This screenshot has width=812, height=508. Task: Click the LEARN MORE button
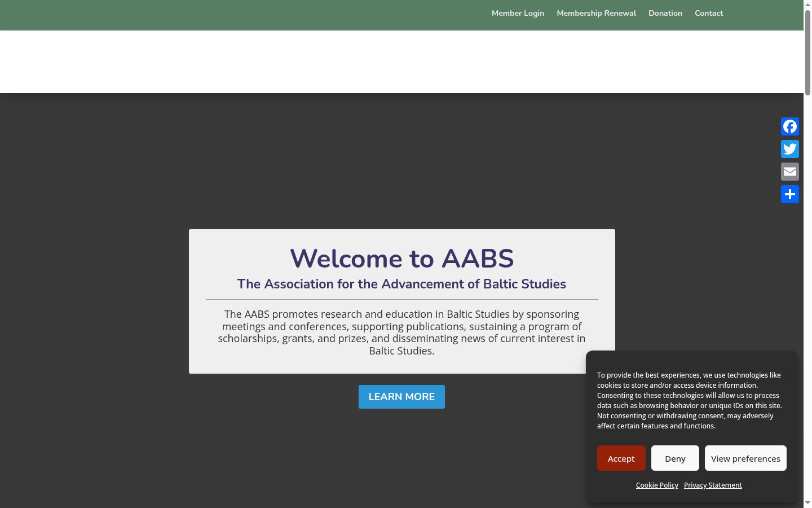point(401,397)
